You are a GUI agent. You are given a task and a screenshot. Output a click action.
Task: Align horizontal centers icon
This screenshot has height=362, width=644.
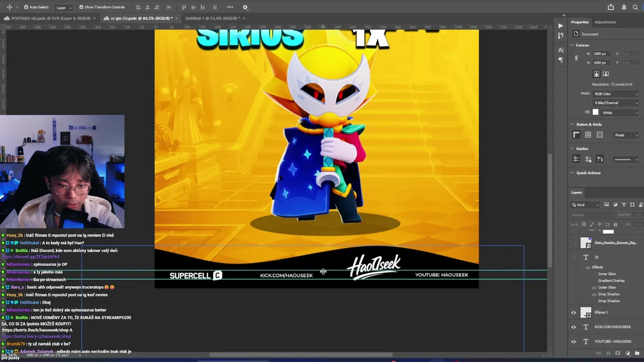pos(147,7)
